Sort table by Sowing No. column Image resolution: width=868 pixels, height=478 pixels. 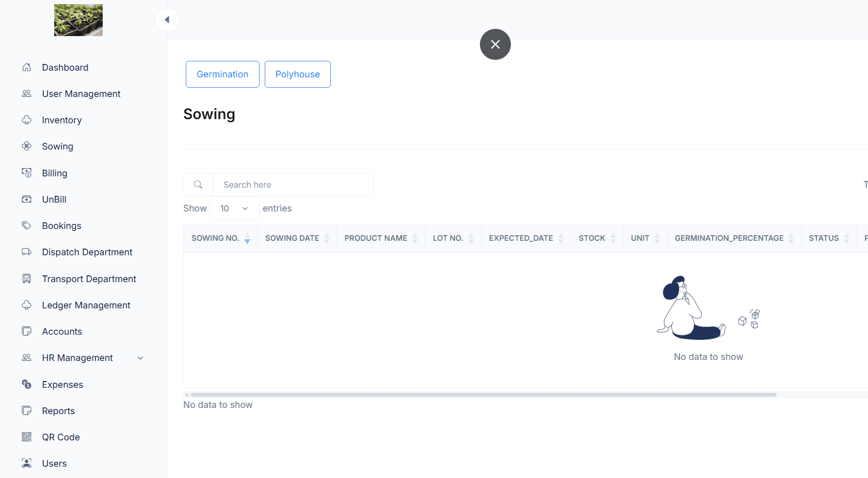click(247, 238)
